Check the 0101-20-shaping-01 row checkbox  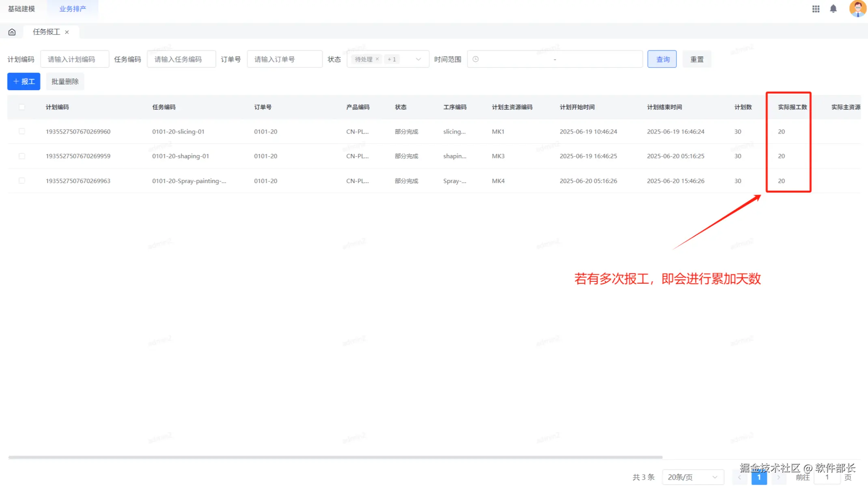pyautogui.click(x=22, y=156)
